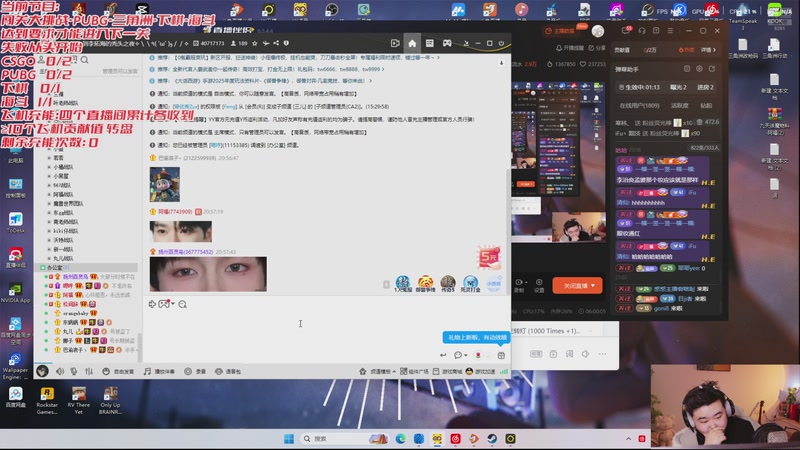Open Rockstar Games desktop shortcut

(x=47, y=400)
